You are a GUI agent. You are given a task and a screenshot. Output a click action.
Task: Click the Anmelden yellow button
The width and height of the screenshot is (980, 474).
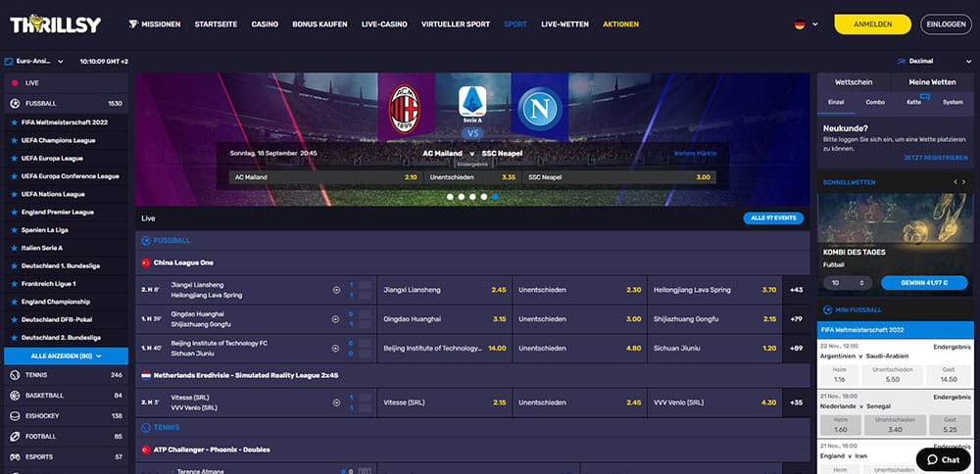click(x=872, y=24)
